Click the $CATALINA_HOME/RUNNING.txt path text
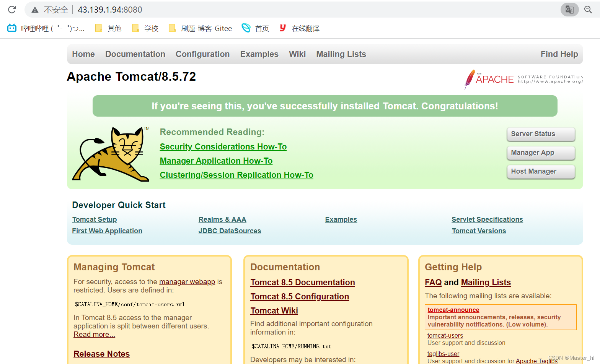The image size is (600, 364). (292, 346)
